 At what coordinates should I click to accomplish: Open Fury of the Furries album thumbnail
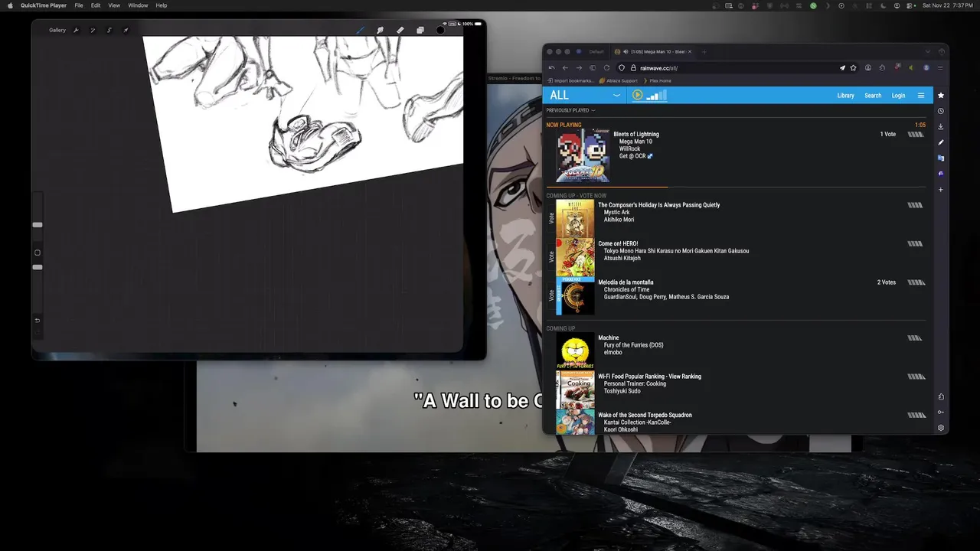575,351
